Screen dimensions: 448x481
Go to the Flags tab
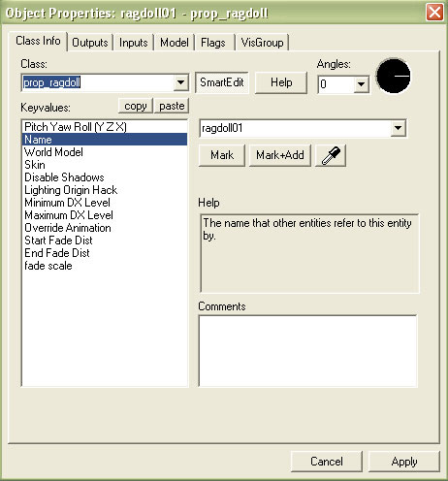[213, 43]
